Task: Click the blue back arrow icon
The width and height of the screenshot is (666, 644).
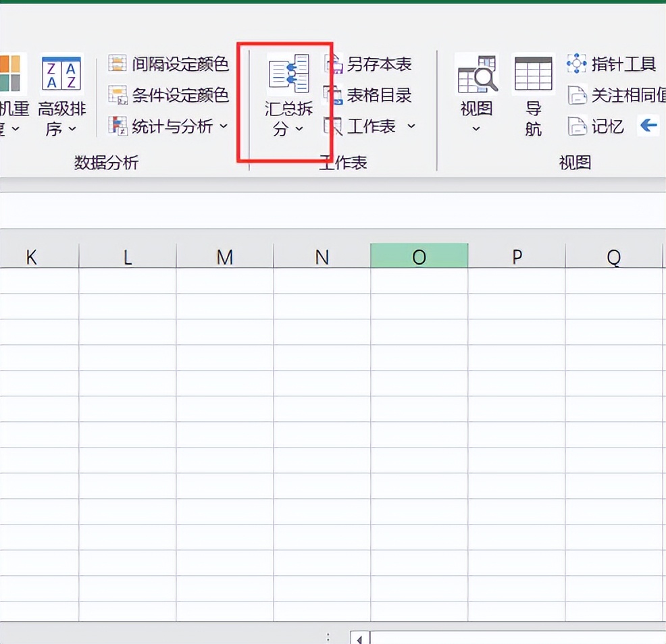Action: pos(649,126)
